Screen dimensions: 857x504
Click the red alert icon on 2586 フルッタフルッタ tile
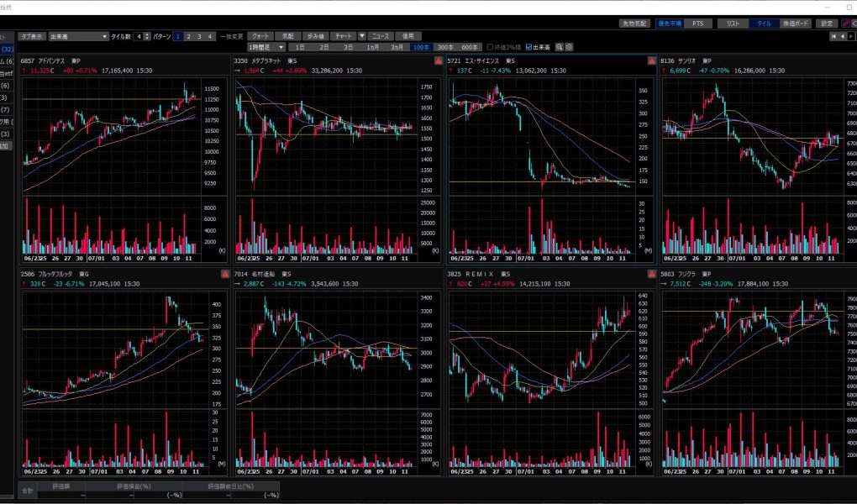pyautogui.click(x=224, y=275)
